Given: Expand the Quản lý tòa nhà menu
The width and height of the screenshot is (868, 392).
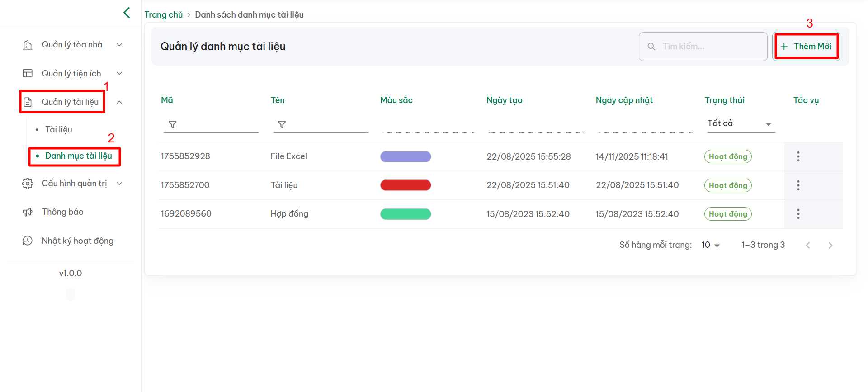Looking at the screenshot, I should click(119, 45).
